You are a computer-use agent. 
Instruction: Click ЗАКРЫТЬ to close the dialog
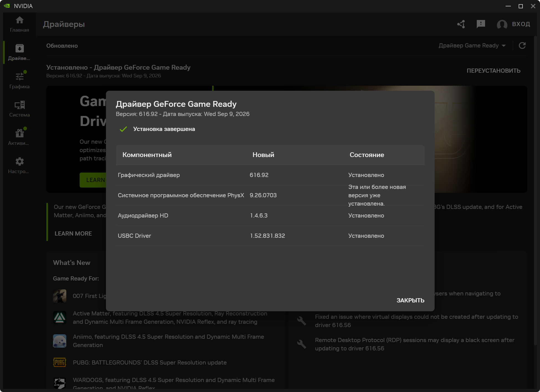click(410, 300)
